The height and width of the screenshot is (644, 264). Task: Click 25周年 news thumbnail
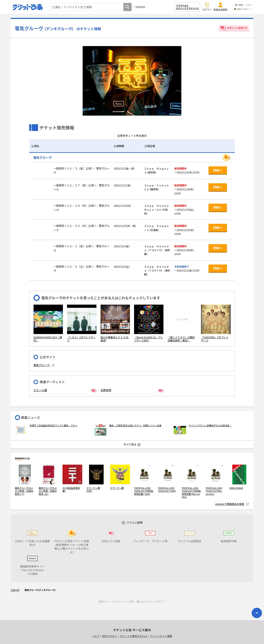(101, 430)
